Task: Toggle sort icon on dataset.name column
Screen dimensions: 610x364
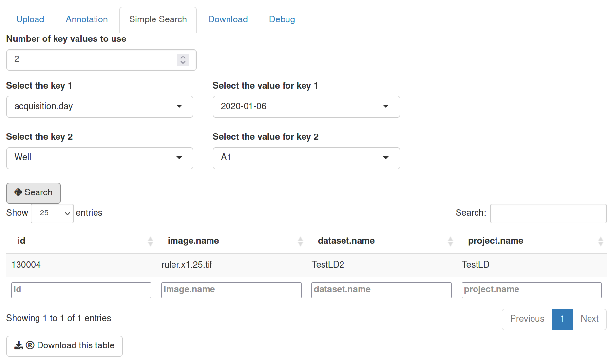Action: (451, 241)
